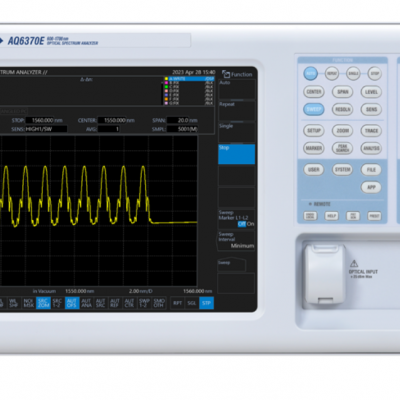
Task: Open the APP panel key
Action: click(x=371, y=187)
